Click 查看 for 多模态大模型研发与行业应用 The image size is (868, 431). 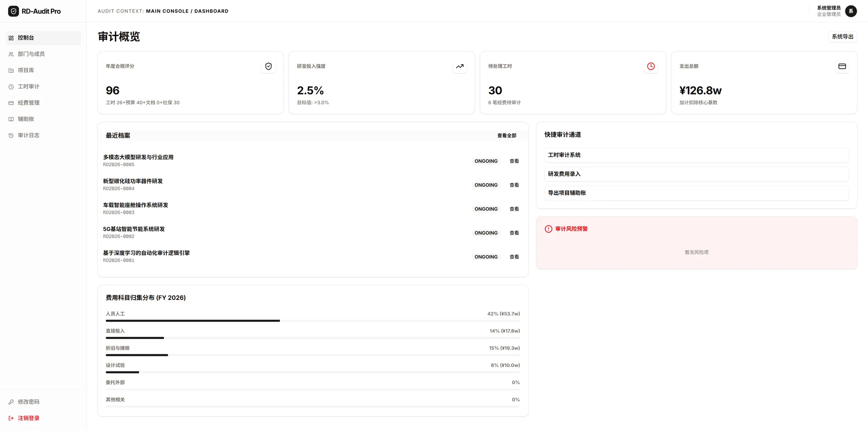tap(514, 161)
